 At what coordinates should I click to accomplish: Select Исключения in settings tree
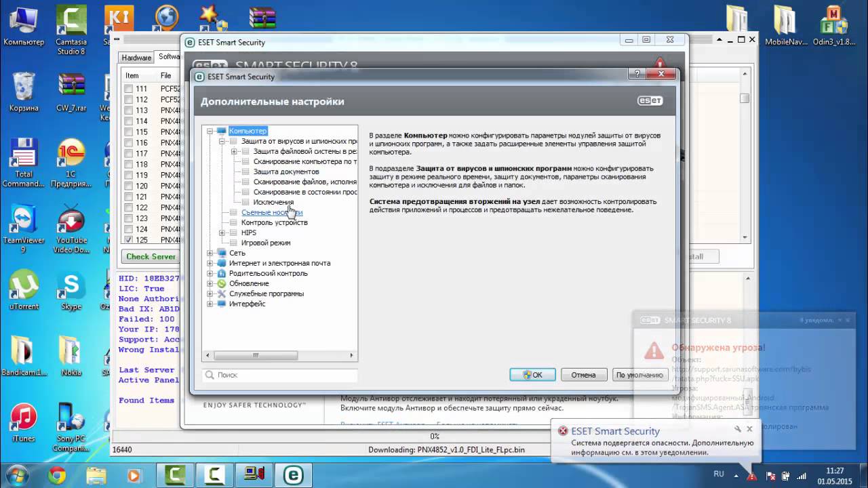point(273,202)
